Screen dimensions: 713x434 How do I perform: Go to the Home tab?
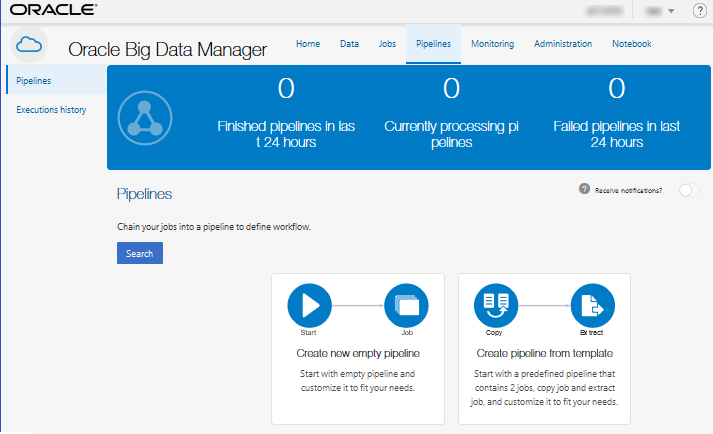click(308, 44)
